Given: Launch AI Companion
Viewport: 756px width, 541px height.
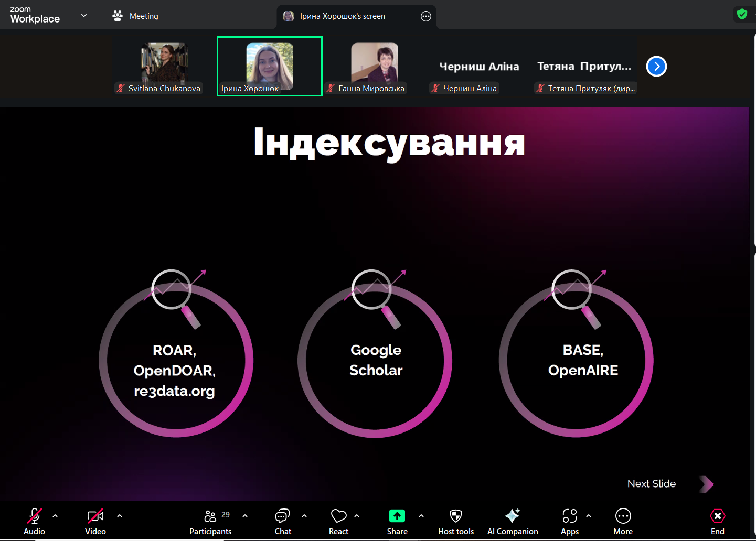Looking at the screenshot, I should click(512, 522).
